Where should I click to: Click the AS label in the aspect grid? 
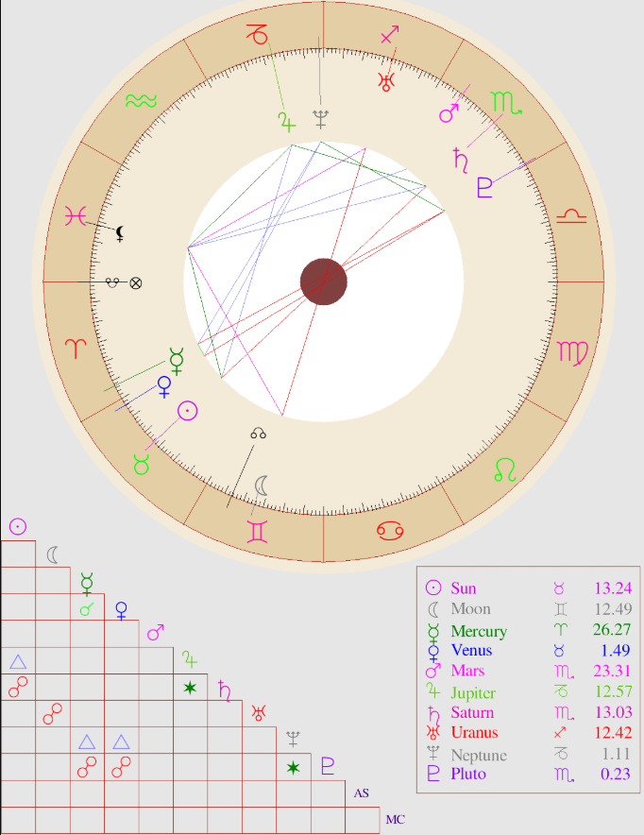pyautogui.click(x=362, y=792)
